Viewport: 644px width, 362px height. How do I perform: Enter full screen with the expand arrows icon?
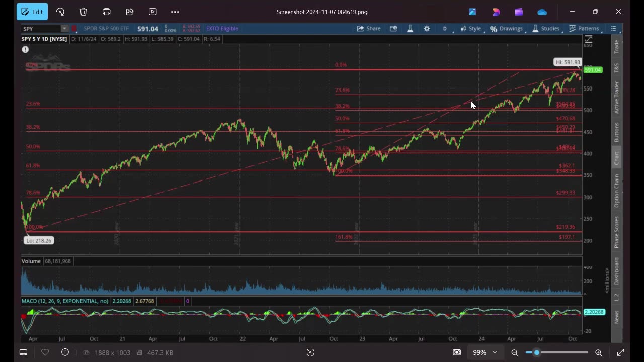(x=620, y=352)
